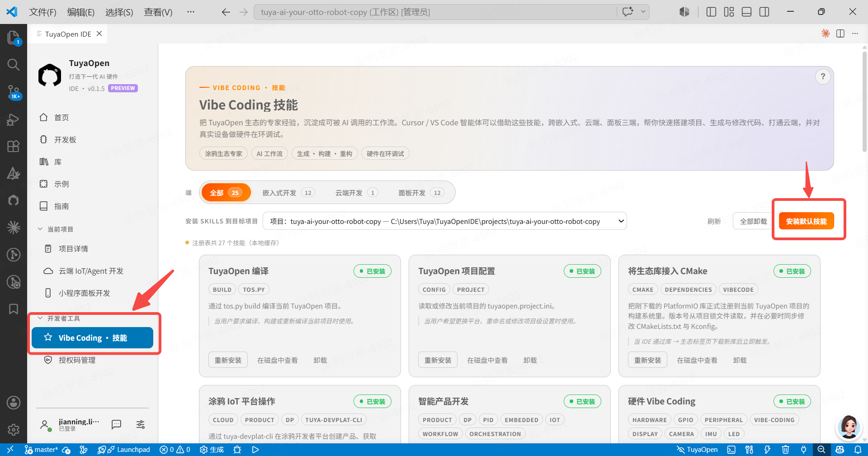Open the Explorer view in activity bar
The image size is (868, 456).
tap(14, 37)
